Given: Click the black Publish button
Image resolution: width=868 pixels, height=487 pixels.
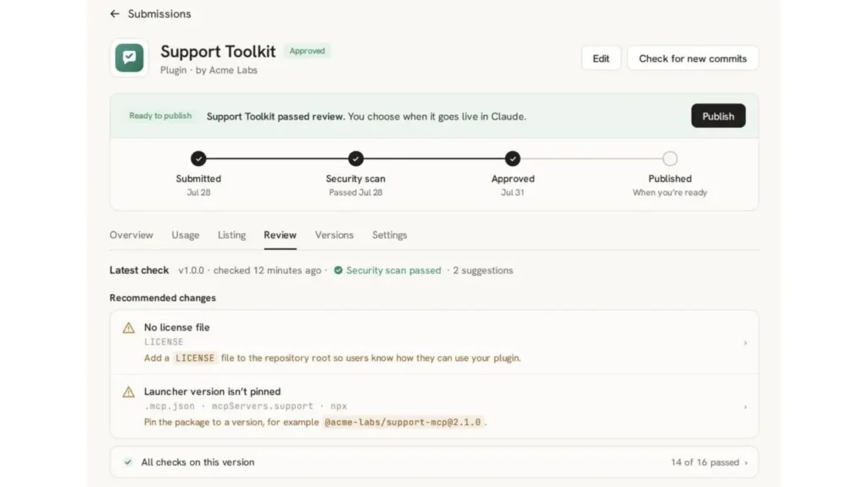Looking at the screenshot, I should click(718, 116).
